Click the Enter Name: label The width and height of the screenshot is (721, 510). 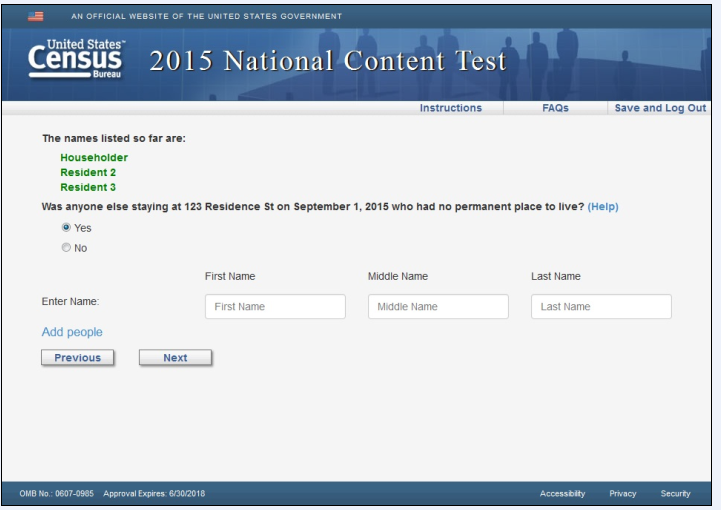pyautogui.click(x=70, y=301)
